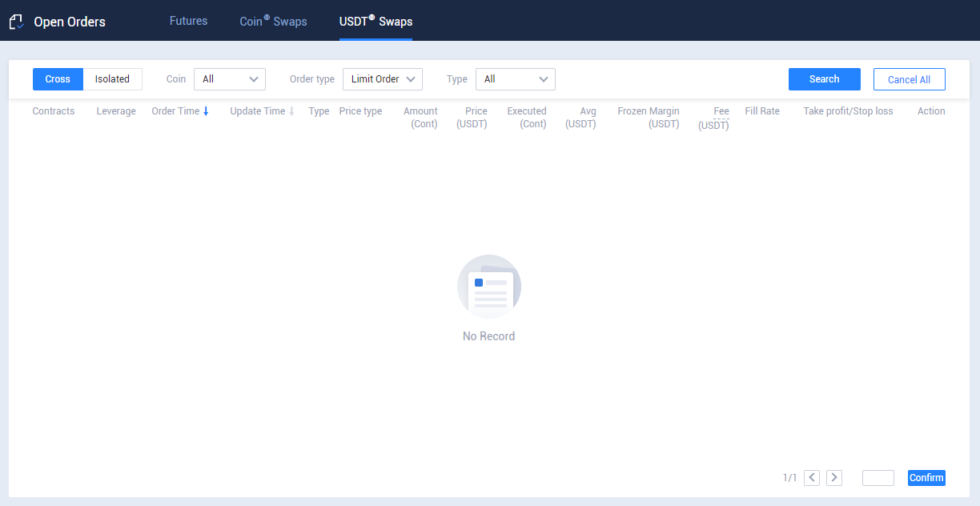This screenshot has height=506, width=980.
Task: Confirm the page number jump
Action: (x=926, y=478)
